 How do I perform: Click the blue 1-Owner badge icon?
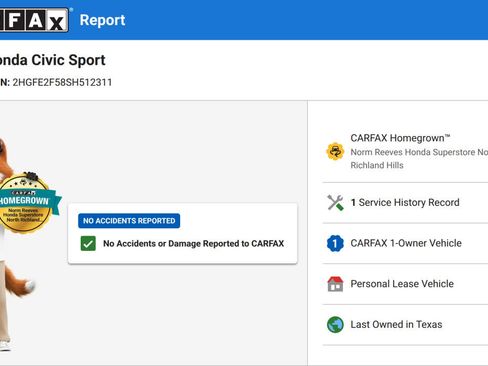click(335, 243)
